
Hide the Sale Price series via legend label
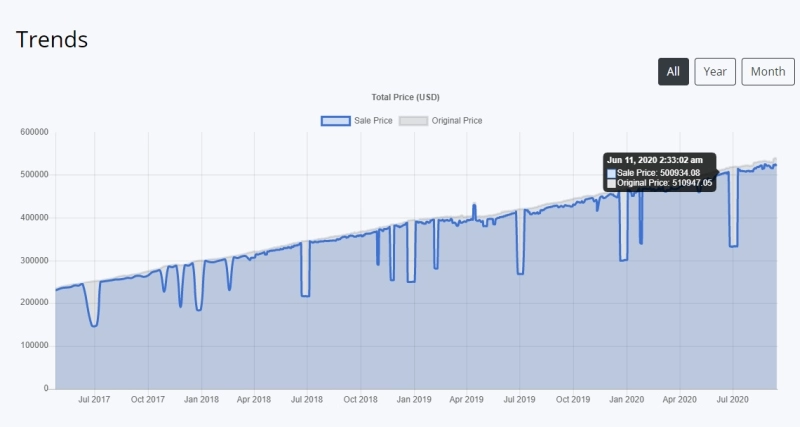(373, 121)
